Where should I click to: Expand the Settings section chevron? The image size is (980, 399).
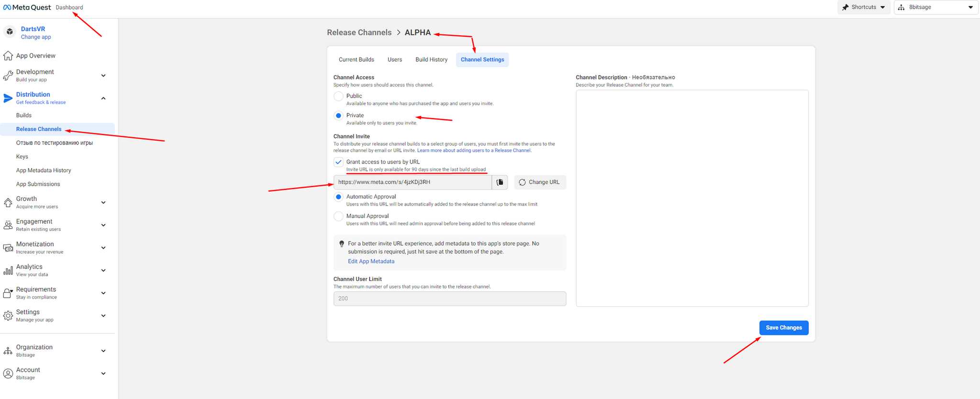coord(103,316)
